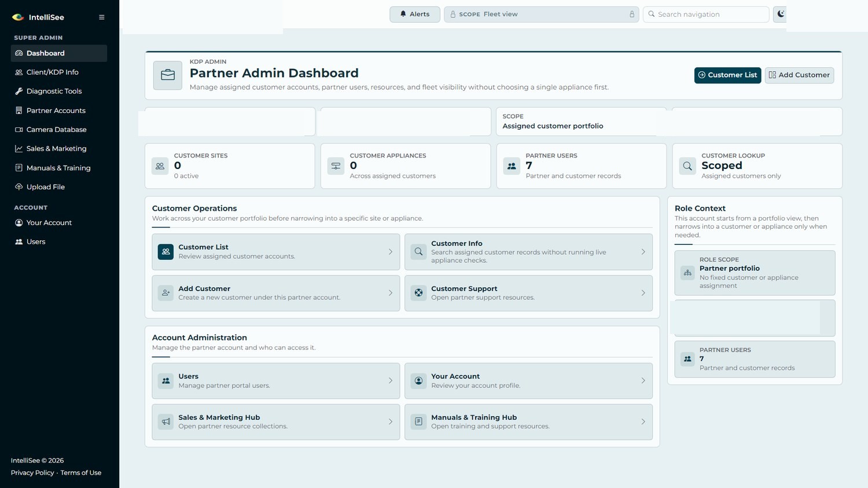Click the Customer Info card search icon

(418, 252)
